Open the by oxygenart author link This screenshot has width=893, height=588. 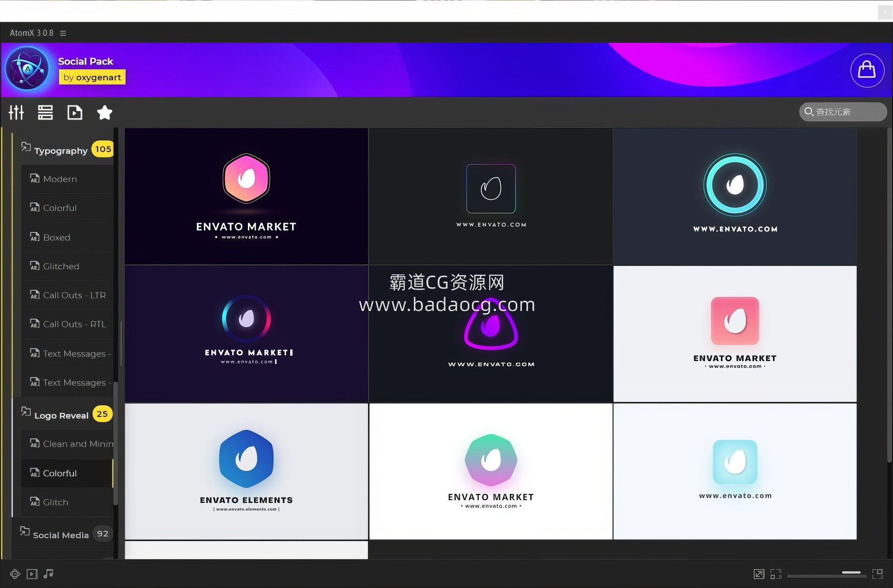pos(92,77)
